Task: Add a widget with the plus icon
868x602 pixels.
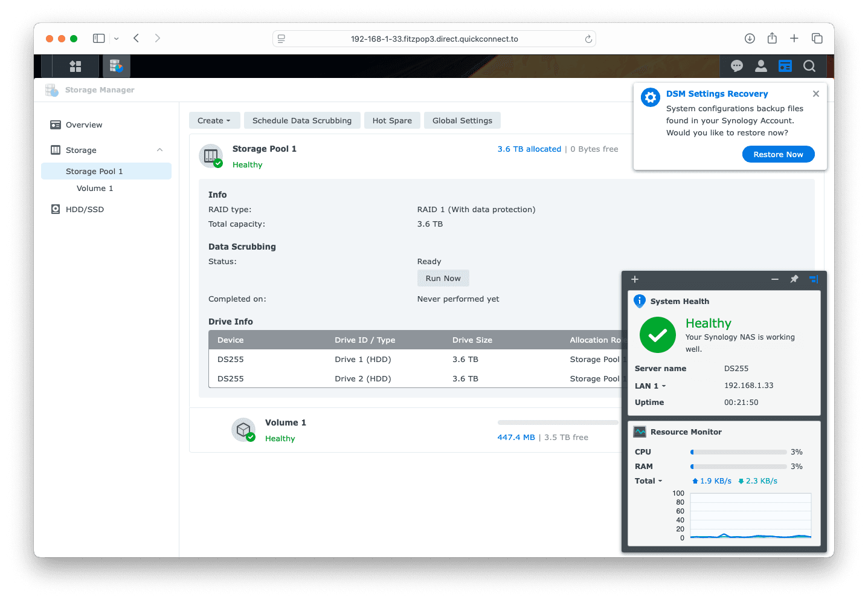Action: coord(635,279)
